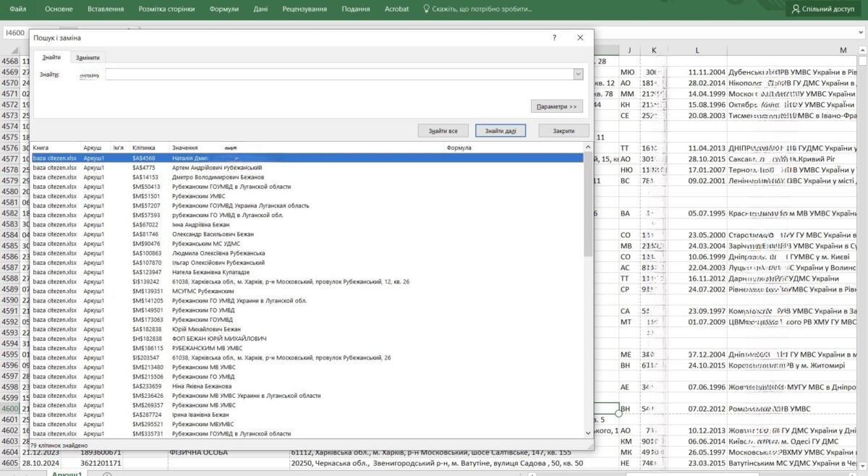868x476 pixels.
Task: Select the column J header in the worksheet
Action: point(629,50)
